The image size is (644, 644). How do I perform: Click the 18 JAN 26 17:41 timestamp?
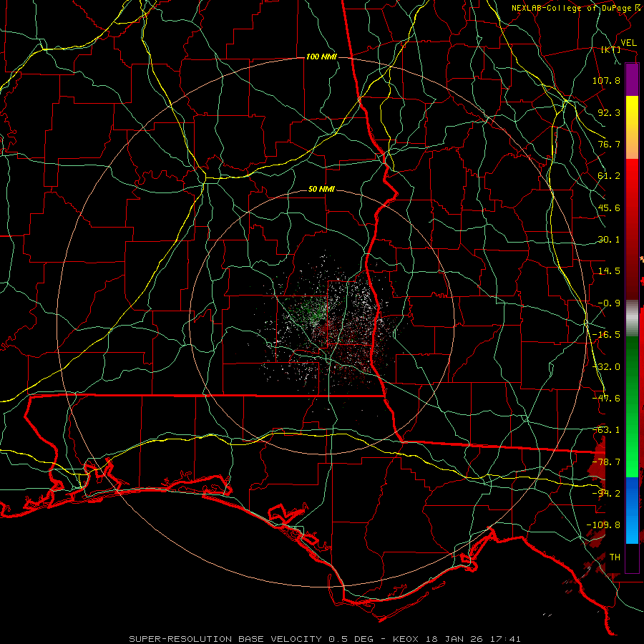click(472, 639)
